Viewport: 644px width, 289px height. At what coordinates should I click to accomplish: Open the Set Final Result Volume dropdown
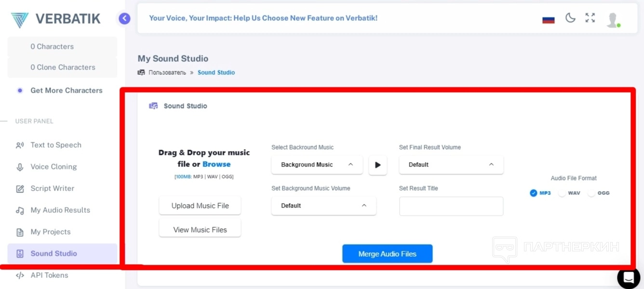[x=451, y=165]
